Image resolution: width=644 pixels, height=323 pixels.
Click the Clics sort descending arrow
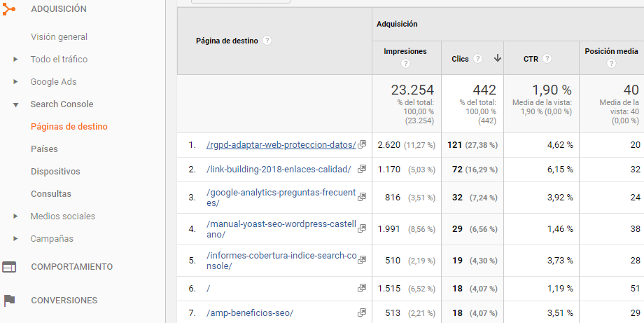(497, 59)
